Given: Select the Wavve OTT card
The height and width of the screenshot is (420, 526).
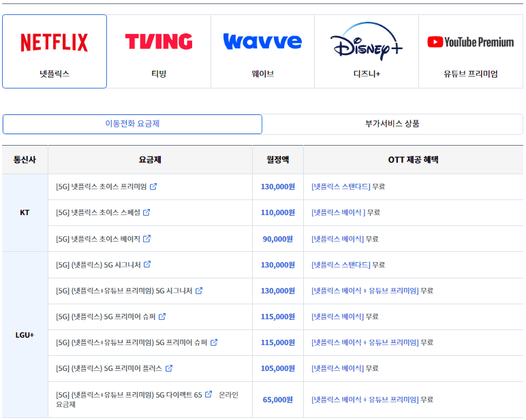Looking at the screenshot, I should click(x=263, y=51).
